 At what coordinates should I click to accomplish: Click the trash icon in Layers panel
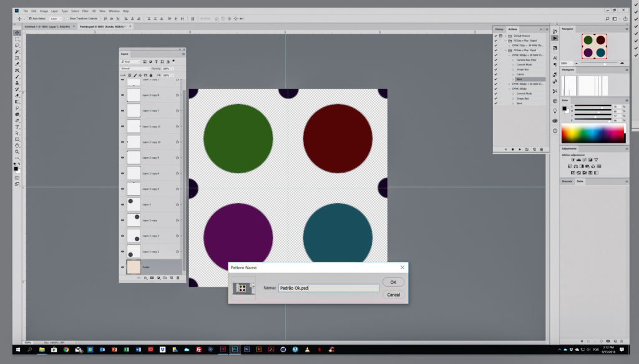pos(178,278)
